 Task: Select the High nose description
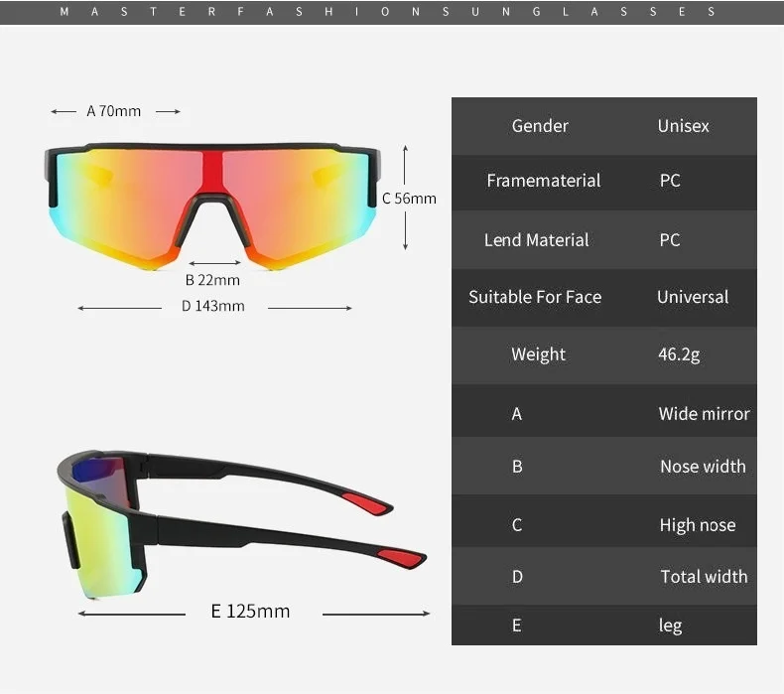tap(698, 525)
